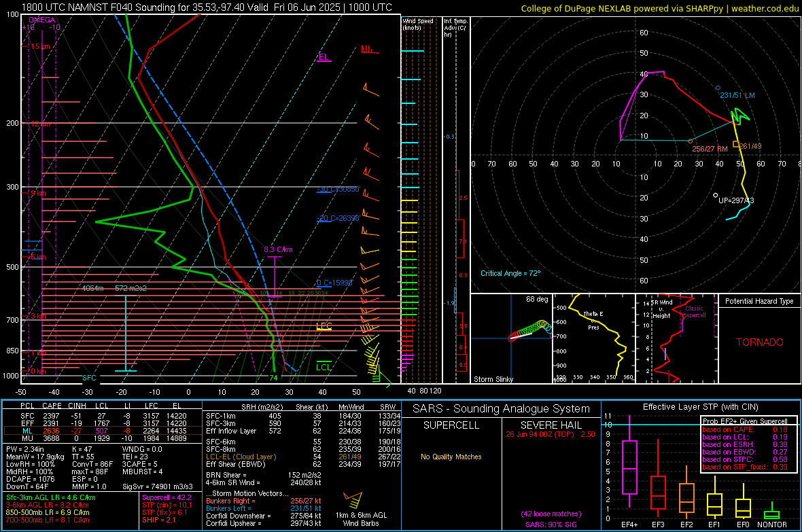Click the PW = 2.34in value
This screenshot has width=802, height=532.
click(x=25, y=449)
